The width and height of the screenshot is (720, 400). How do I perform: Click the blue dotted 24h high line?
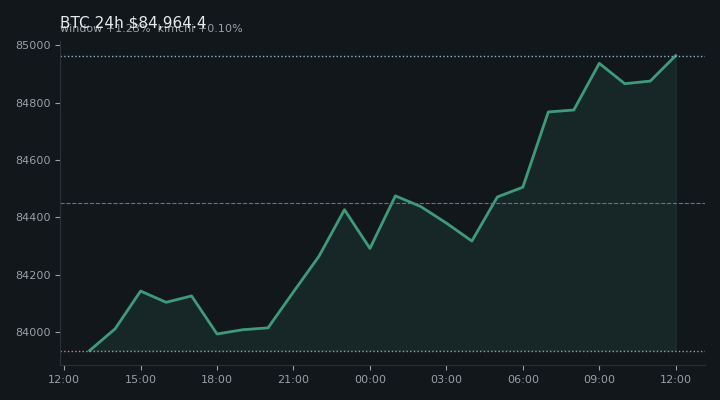click(383, 56)
